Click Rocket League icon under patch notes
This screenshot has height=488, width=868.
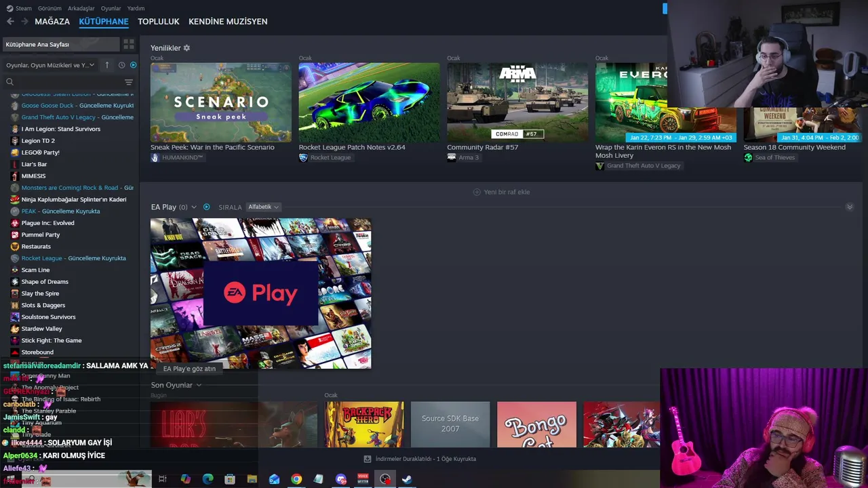pos(303,157)
